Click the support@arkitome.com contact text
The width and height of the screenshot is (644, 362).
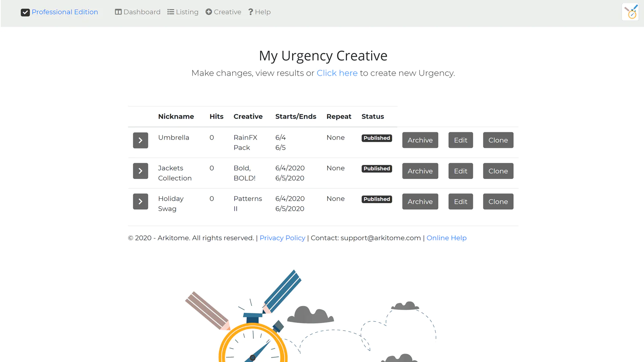tap(381, 238)
